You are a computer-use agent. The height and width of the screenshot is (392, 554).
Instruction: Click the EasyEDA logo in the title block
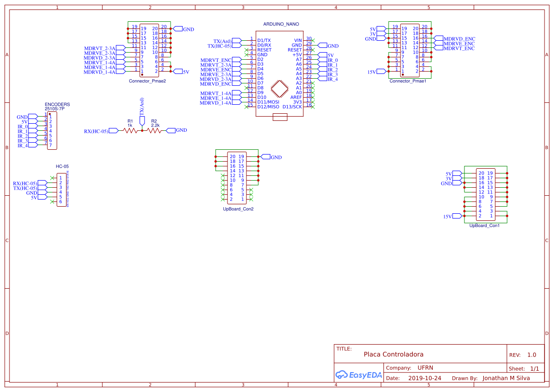click(x=358, y=374)
